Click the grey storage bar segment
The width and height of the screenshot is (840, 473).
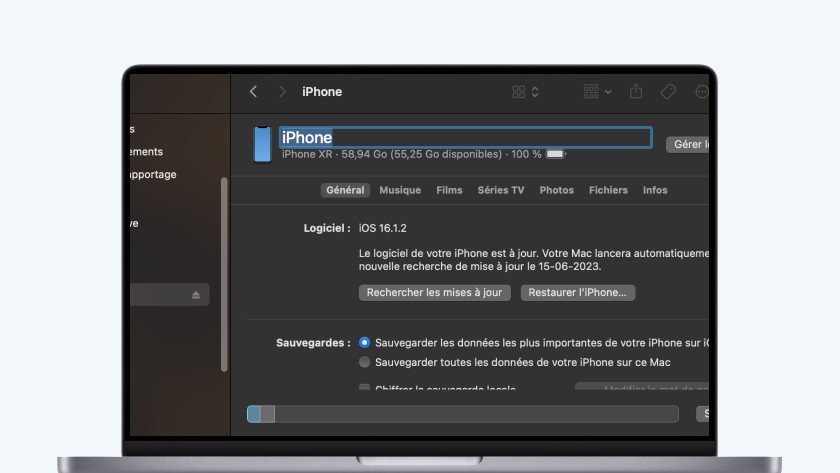click(x=268, y=414)
